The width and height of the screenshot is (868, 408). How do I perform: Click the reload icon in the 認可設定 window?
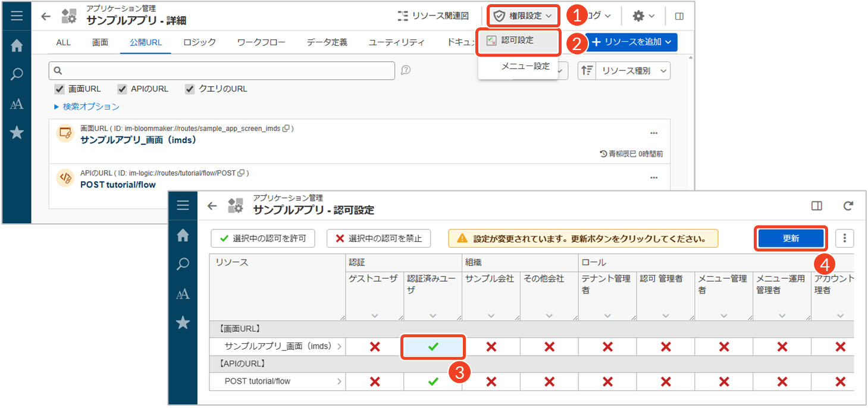(848, 205)
